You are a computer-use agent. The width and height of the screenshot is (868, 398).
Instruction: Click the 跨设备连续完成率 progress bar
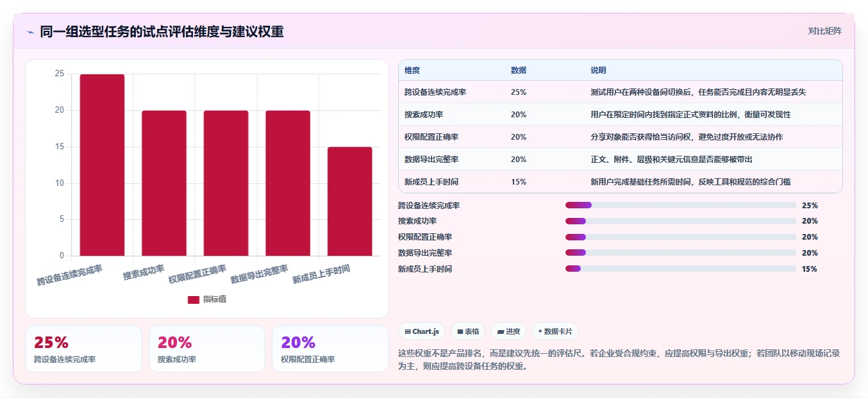pos(681,205)
